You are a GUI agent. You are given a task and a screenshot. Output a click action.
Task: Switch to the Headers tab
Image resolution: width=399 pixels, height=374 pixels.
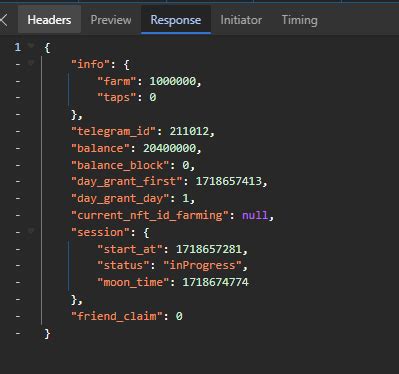(49, 20)
